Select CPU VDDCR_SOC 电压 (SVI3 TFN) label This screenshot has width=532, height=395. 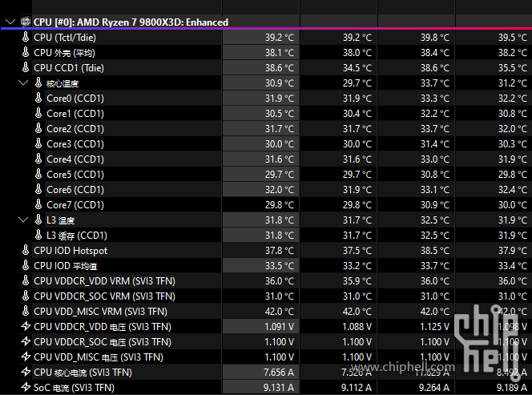click(103, 342)
